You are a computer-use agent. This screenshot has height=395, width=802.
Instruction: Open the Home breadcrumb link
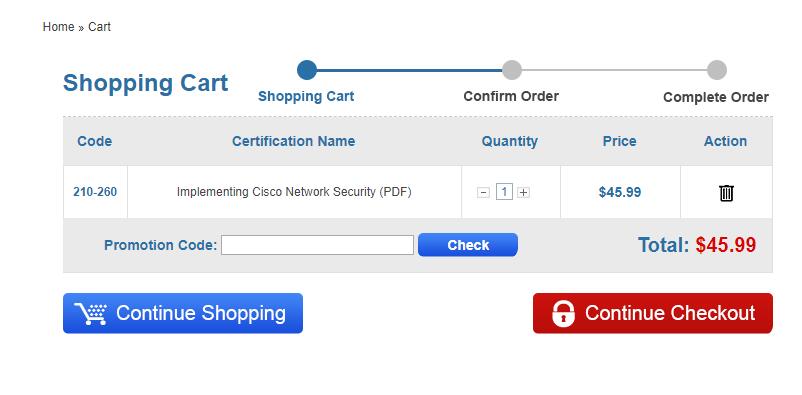click(x=58, y=27)
